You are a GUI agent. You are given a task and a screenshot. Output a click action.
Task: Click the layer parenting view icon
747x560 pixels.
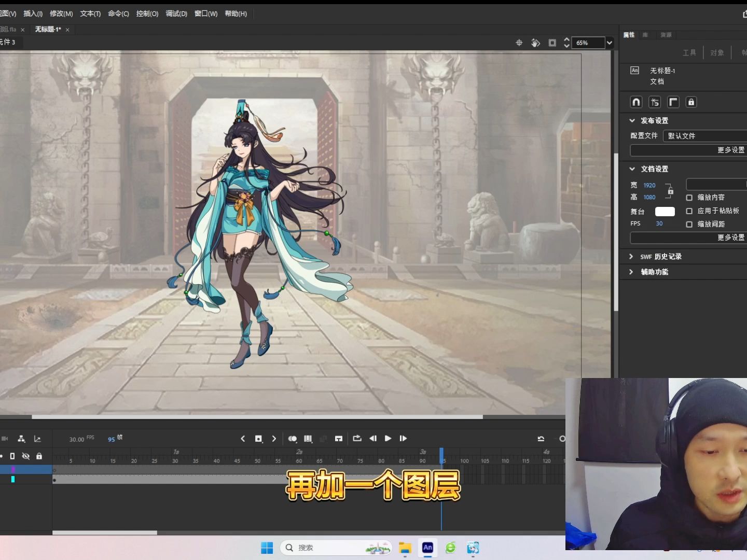pos(21,439)
